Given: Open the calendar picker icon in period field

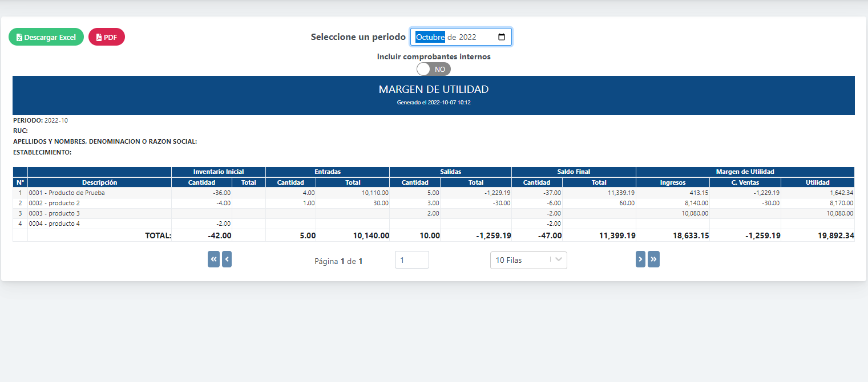Looking at the screenshot, I should click(502, 37).
